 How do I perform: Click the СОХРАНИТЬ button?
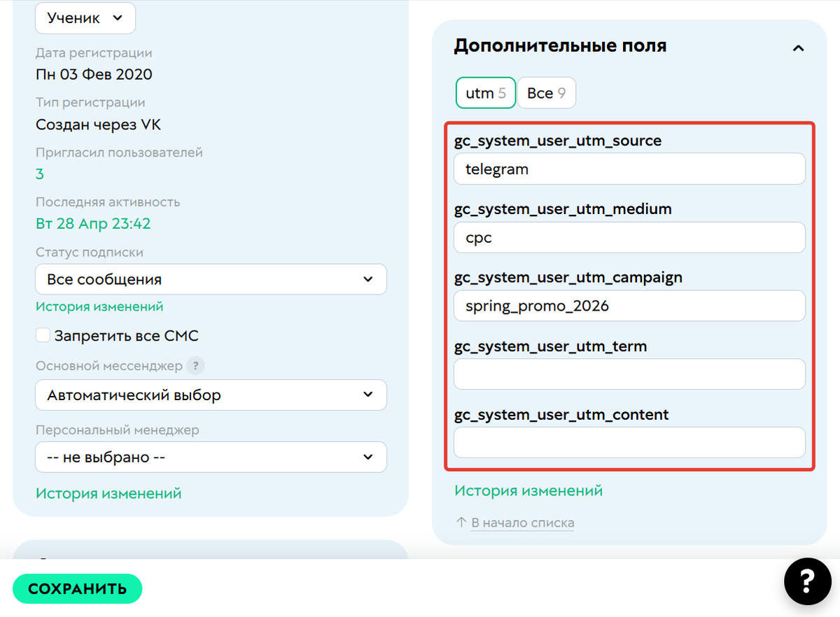pos(77,589)
